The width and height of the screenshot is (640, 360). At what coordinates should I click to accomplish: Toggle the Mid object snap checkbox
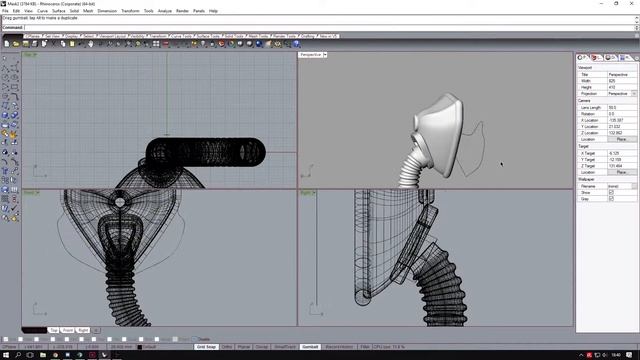tap(53, 339)
